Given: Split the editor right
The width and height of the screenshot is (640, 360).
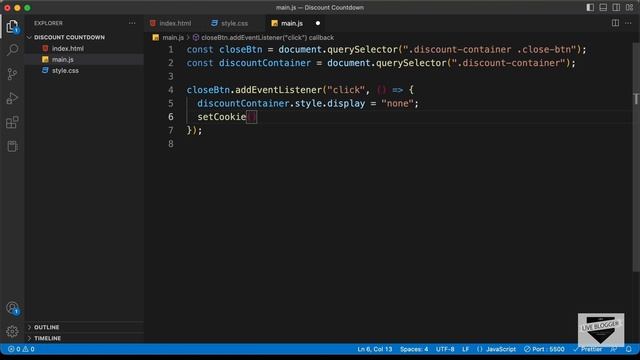Looking at the screenshot, I should [x=615, y=23].
